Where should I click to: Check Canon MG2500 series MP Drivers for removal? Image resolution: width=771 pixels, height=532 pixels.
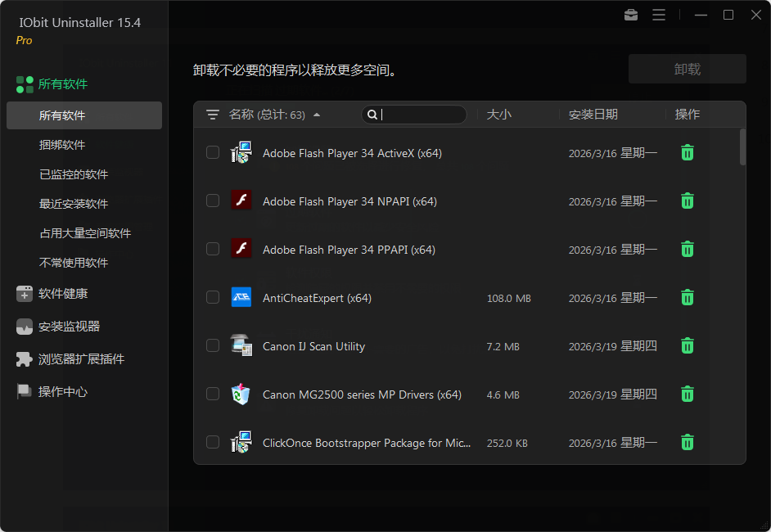tap(213, 394)
